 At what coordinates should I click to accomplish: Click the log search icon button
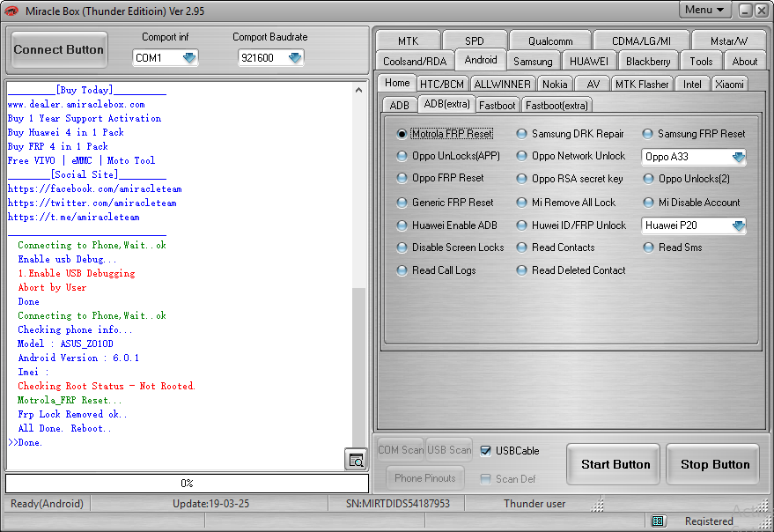pyautogui.click(x=356, y=460)
